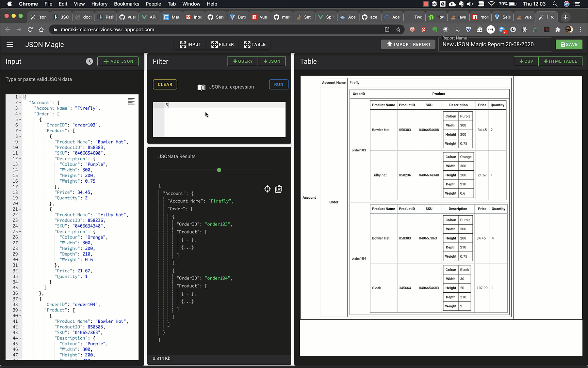Copy JSONata results with the clipboard icon
Image resolution: width=588 pixels, height=368 pixels.
[279, 189]
